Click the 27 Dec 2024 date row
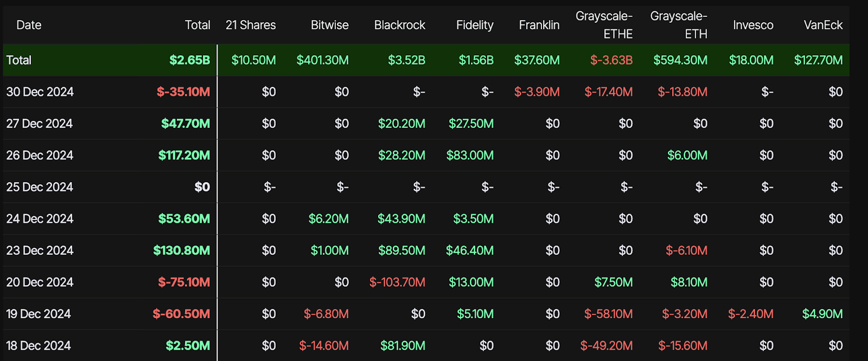 (426, 124)
